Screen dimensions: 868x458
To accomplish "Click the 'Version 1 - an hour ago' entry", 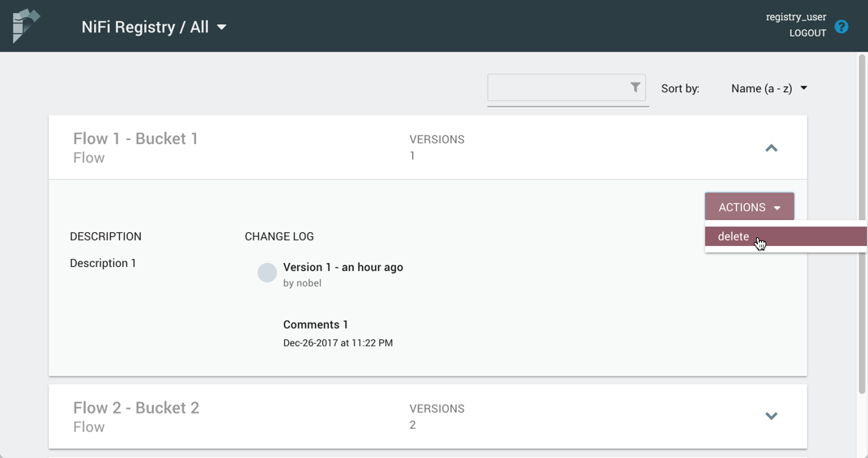I will click(x=343, y=267).
